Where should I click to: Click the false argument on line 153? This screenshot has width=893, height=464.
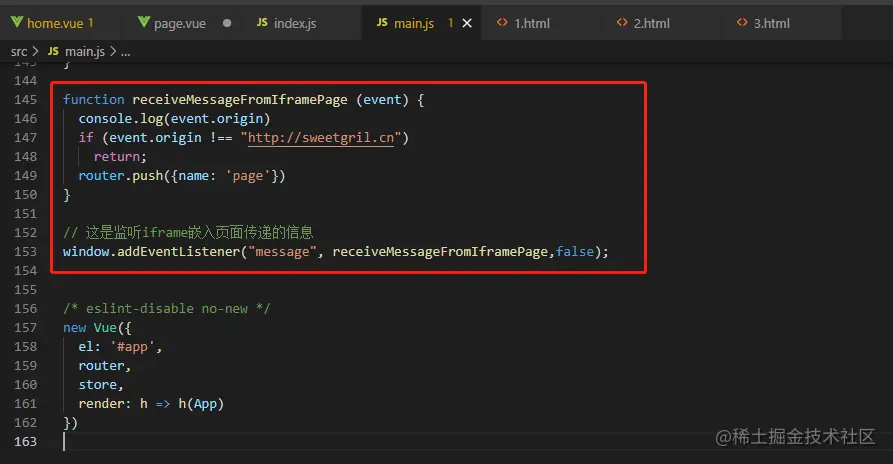click(575, 252)
